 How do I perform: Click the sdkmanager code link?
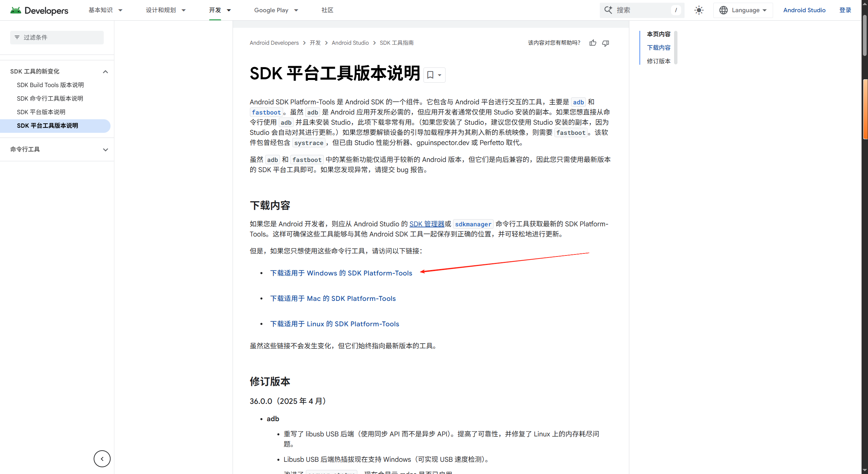pyautogui.click(x=473, y=224)
